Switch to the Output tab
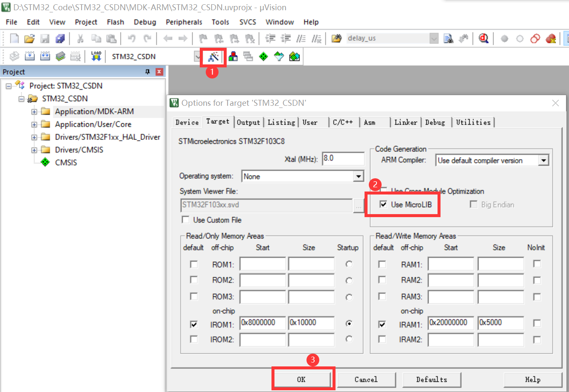This screenshot has height=392, width=569. 248,122
